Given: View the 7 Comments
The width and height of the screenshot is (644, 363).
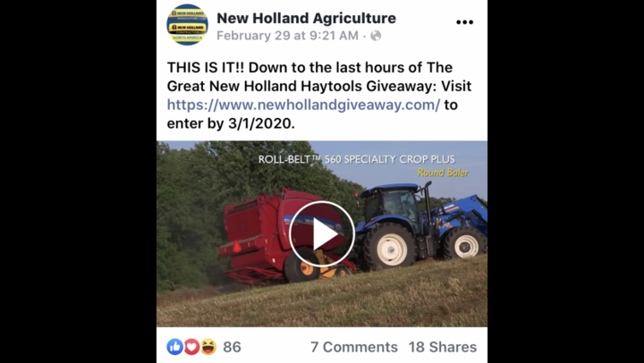Looking at the screenshot, I should 354,347.
